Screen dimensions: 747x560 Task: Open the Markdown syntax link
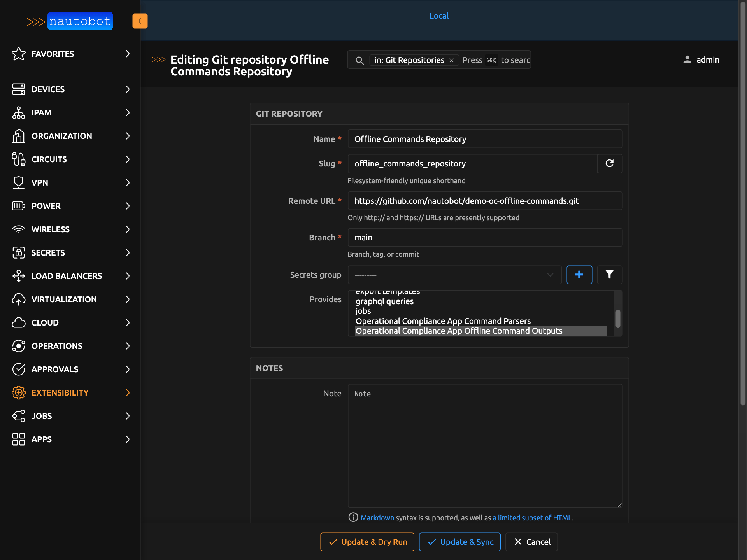[377, 518]
